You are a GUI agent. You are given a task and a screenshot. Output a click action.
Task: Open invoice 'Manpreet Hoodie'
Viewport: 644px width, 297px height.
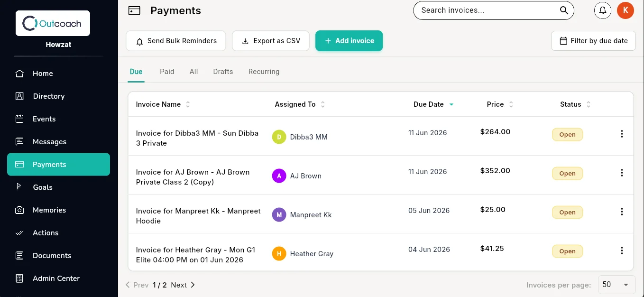tap(198, 216)
